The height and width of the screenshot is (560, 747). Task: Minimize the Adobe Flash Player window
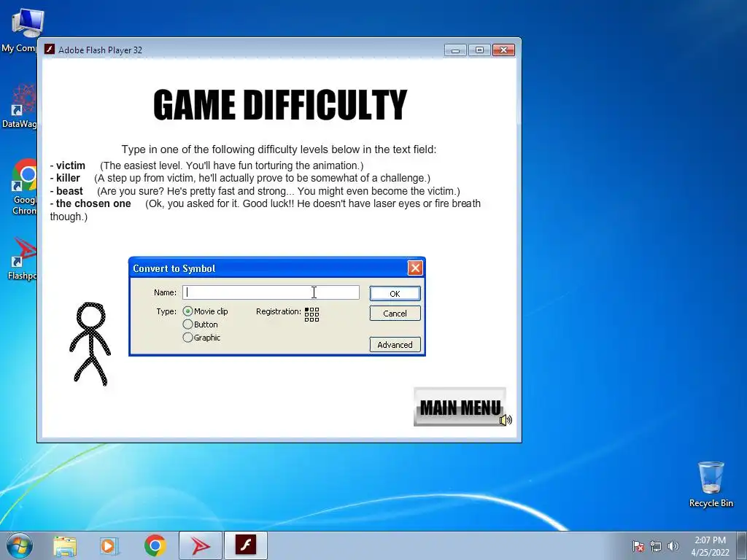[455, 50]
